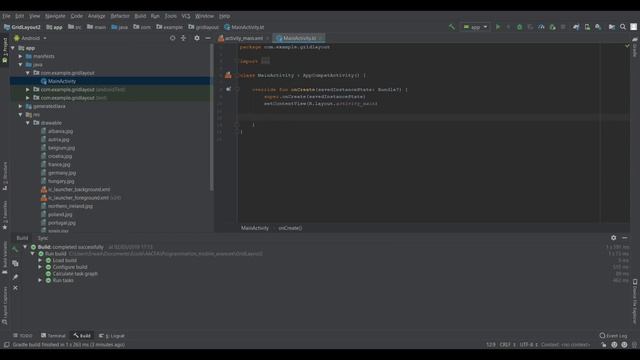Click the GridLayout2 breadcrumb in navigation bar
The width and height of the screenshot is (640, 360).
[22, 27]
